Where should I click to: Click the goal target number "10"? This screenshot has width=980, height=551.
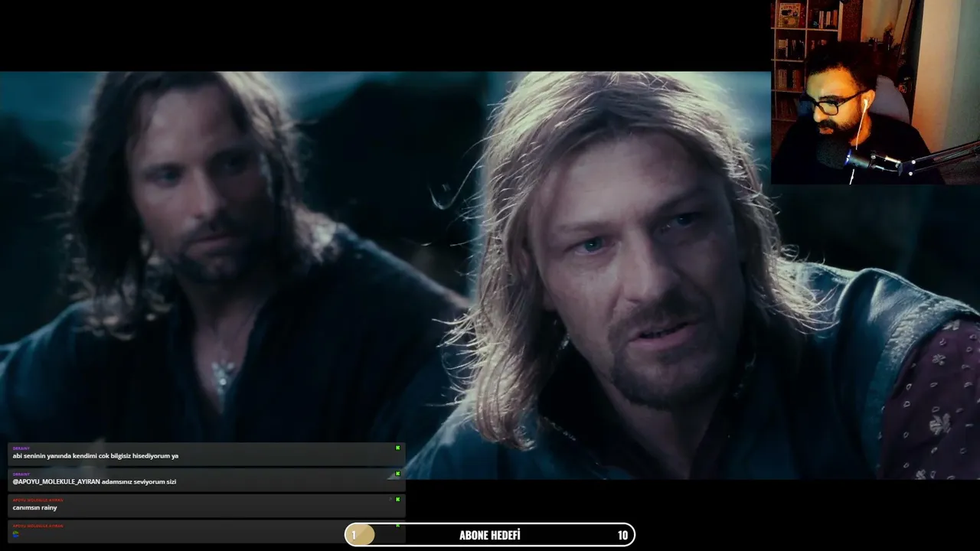coord(622,536)
